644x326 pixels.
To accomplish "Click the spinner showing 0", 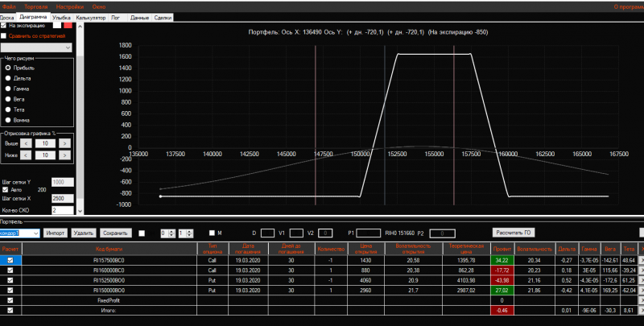I will 167,233.
